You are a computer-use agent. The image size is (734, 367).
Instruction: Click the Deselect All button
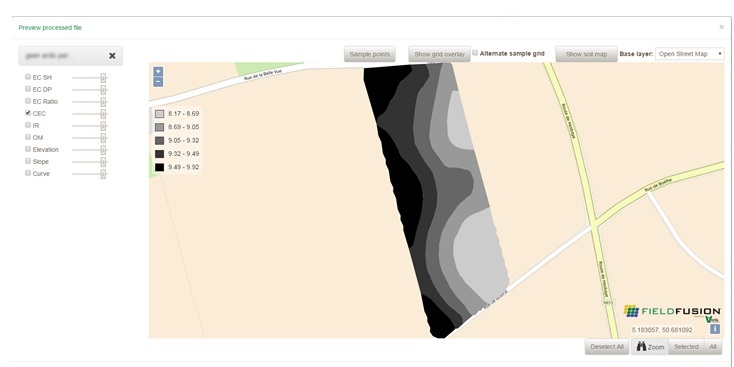607,347
